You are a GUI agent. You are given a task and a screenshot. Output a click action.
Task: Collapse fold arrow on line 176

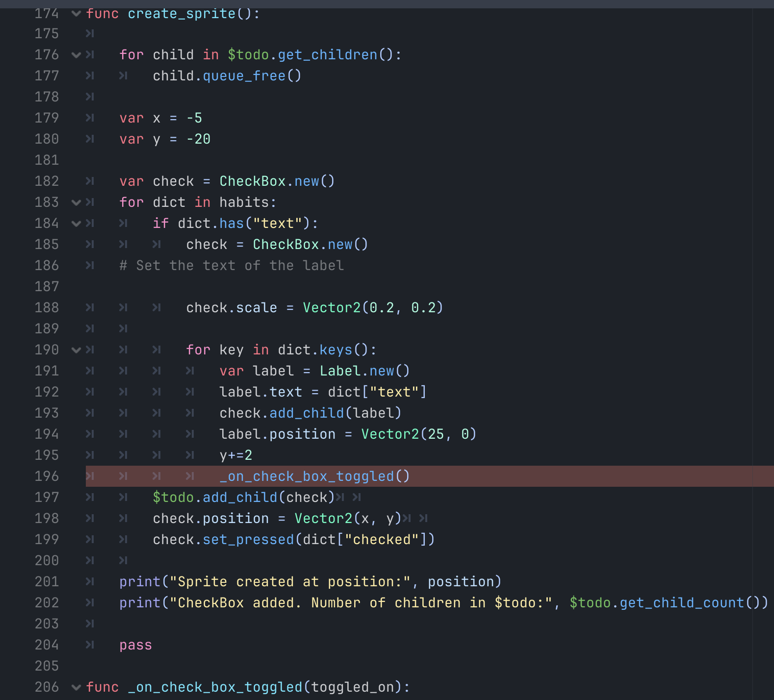point(76,55)
